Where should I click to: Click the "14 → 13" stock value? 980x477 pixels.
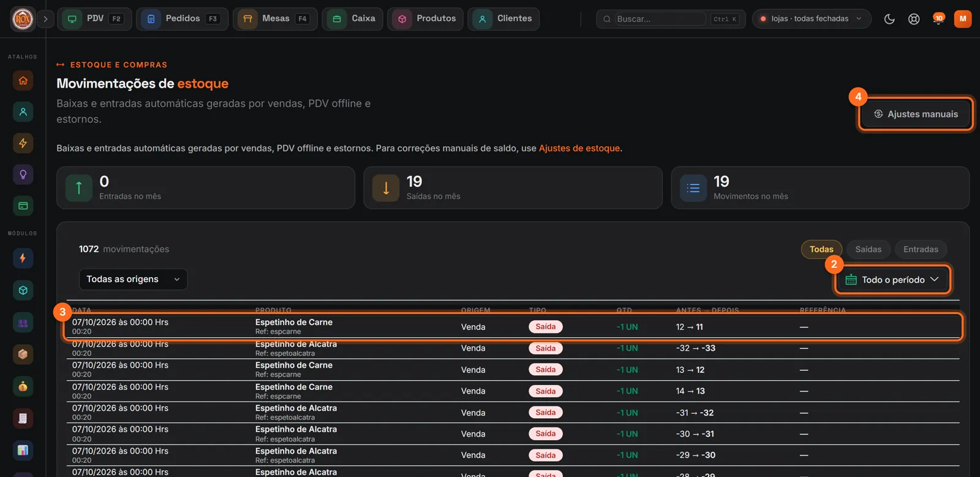(690, 391)
